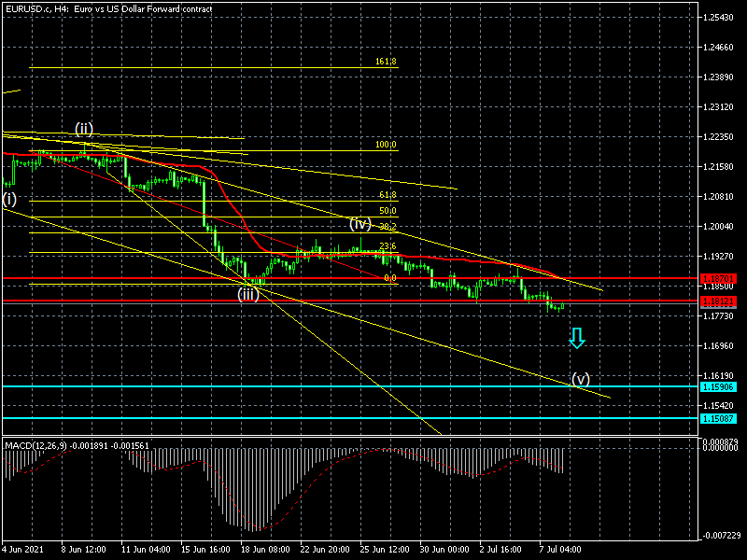This screenshot has width=747, height=560.
Task: Click the 18 Jun 08:00 time label
Action: (264, 549)
